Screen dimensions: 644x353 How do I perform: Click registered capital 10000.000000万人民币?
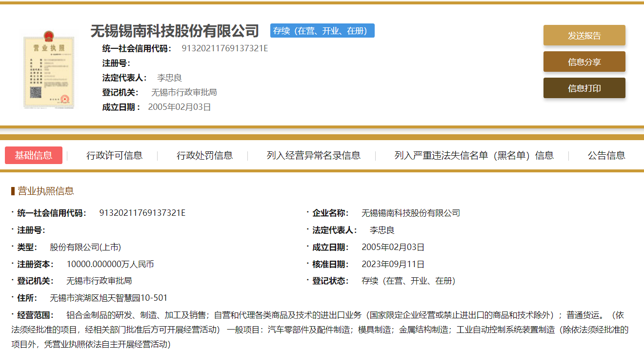click(x=110, y=264)
